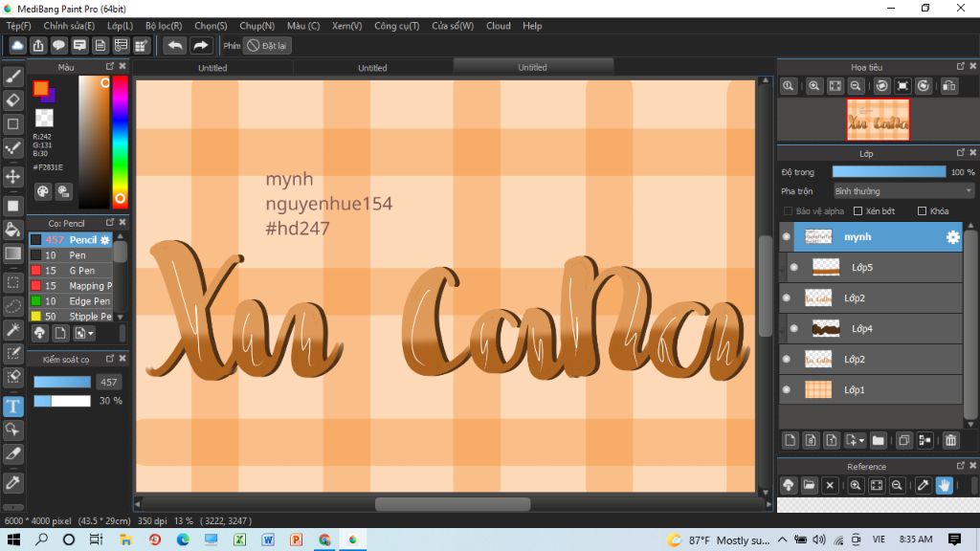Select the Bucket fill tool
The width and height of the screenshot is (980, 551).
point(13,230)
